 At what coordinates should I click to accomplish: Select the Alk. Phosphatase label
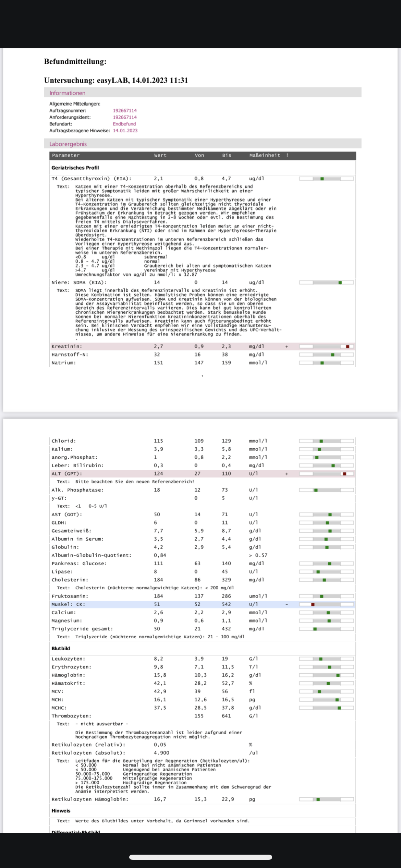click(77, 490)
